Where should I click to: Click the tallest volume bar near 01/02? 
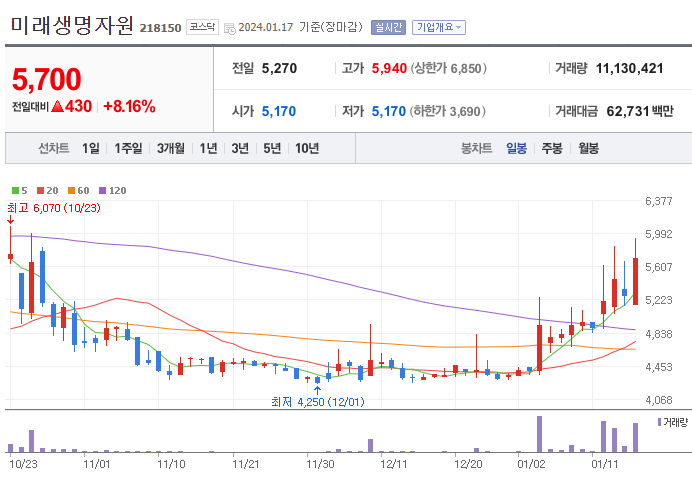click(539, 434)
